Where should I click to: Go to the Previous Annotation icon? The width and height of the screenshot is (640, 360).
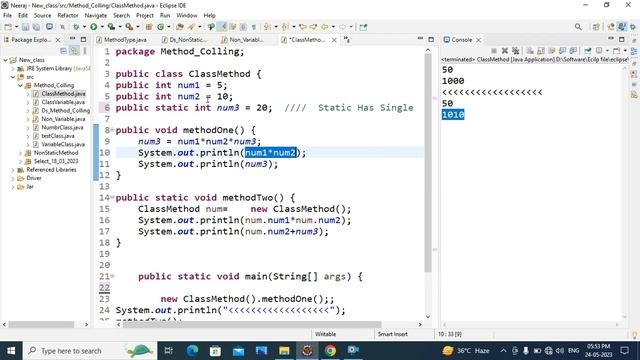tap(285, 27)
